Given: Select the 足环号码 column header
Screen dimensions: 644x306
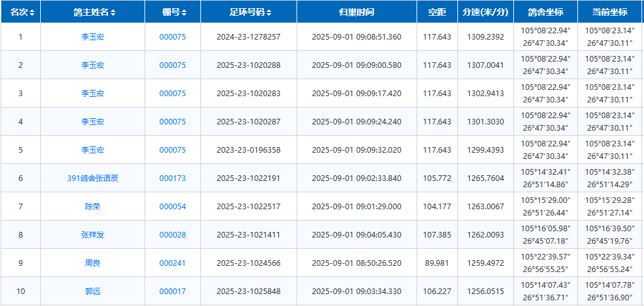Looking at the screenshot, I should coord(248,12).
